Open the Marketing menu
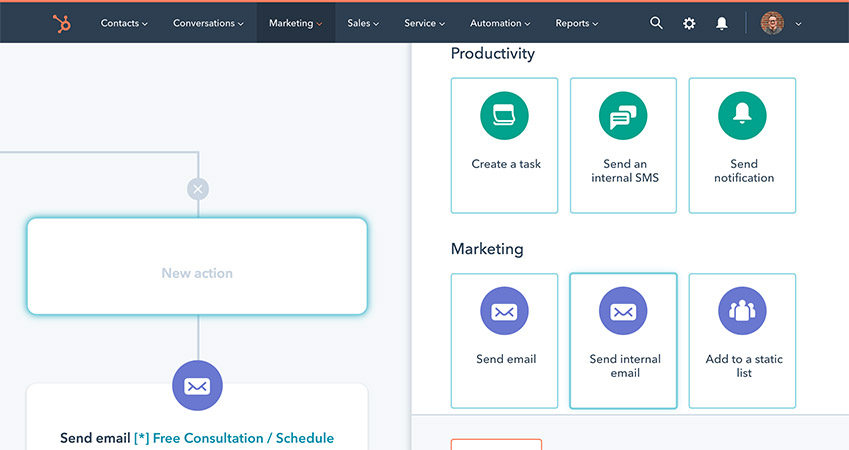The width and height of the screenshot is (849, 450). tap(296, 23)
